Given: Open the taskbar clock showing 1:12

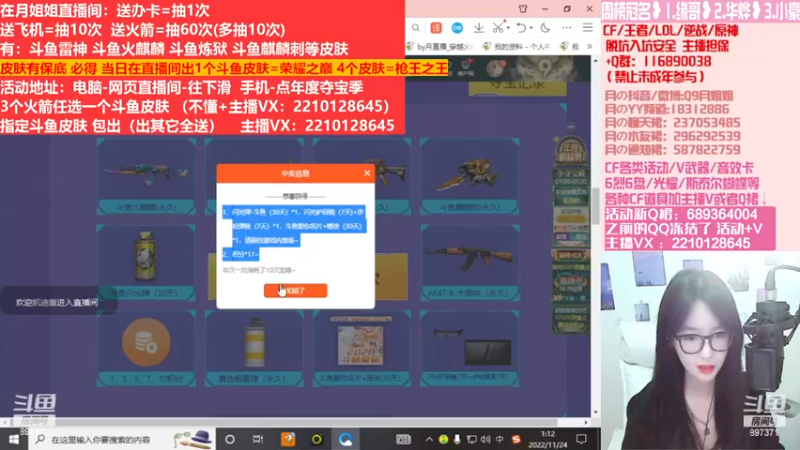Looking at the screenshot, I should (x=547, y=439).
